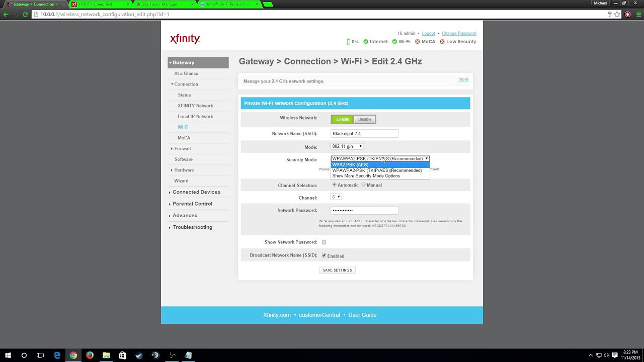Viewport: 644px width, 362px height.
Task: Open the Windows Start menu
Action: 8,355
